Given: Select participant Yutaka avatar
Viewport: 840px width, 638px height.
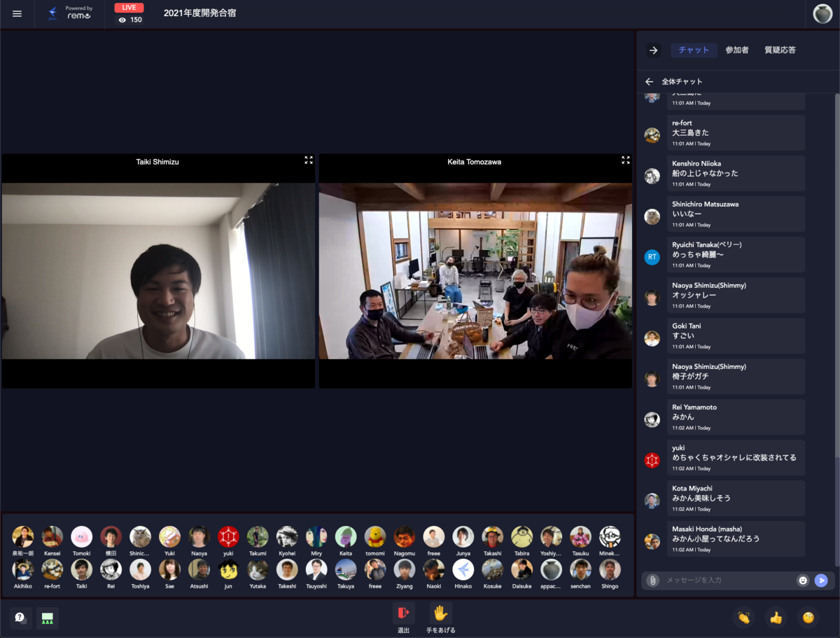Looking at the screenshot, I should pyautogui.click(x=258, y=569).
